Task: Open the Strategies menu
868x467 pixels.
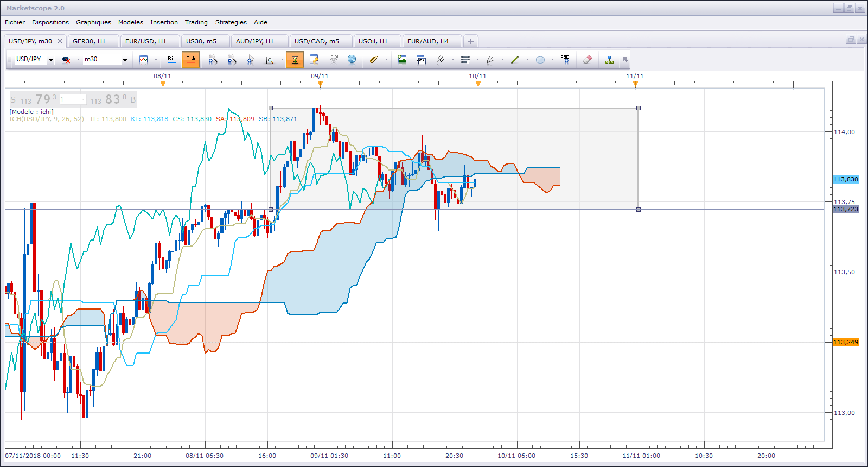Action: [231, 22]
